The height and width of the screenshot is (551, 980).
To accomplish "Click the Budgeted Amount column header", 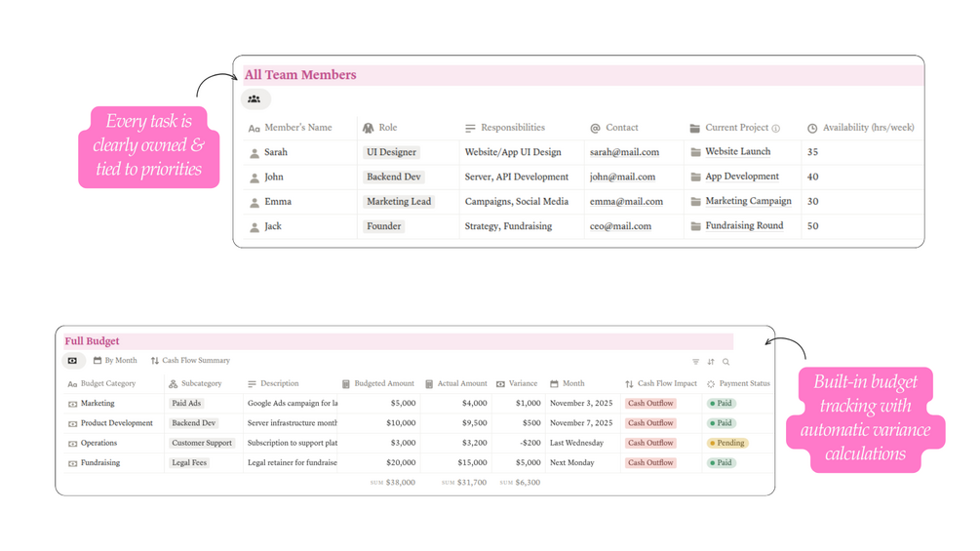I will coord(378,383).
